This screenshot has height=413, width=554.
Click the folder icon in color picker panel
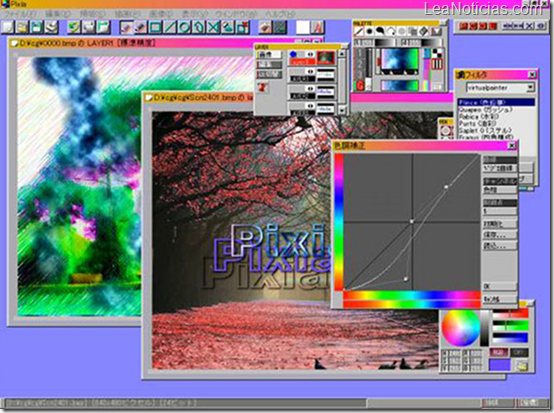pos(521,366)
